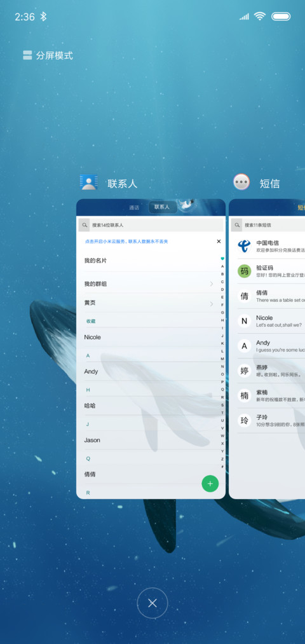Open the Messages (短信) app icon

click(x=241, y=182)
